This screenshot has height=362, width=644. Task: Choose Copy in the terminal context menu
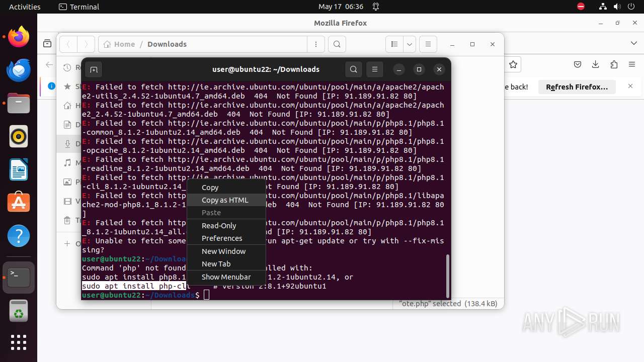tap(226, 187)
